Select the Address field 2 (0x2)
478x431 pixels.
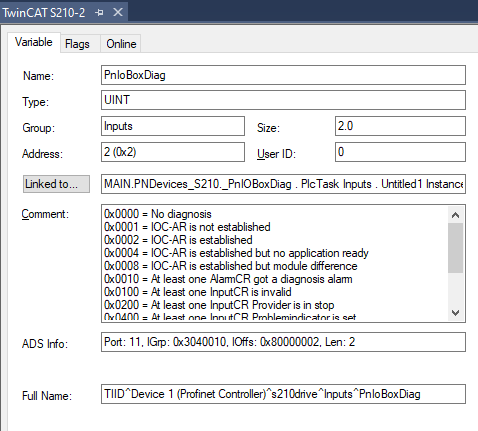pos(173,152)
